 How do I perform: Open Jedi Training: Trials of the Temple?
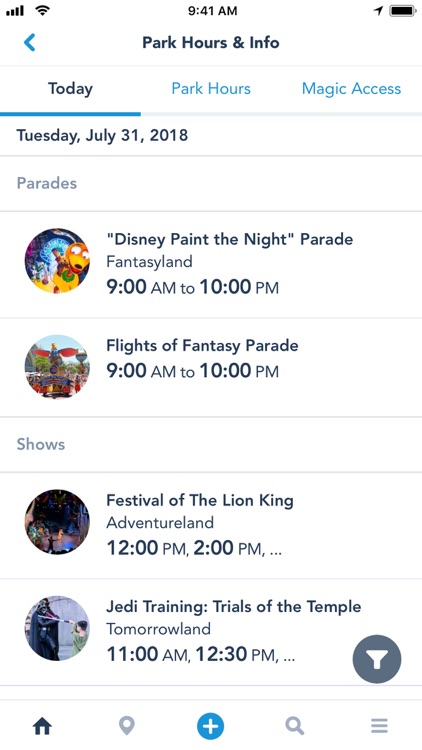click(211, 632)
